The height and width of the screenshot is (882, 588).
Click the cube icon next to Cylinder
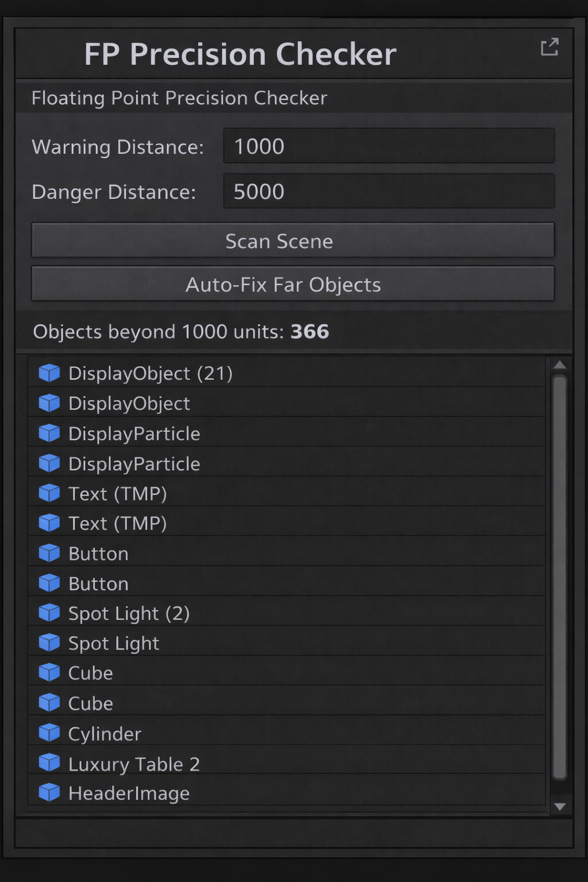pyautogui.click(x=49, y=732)
